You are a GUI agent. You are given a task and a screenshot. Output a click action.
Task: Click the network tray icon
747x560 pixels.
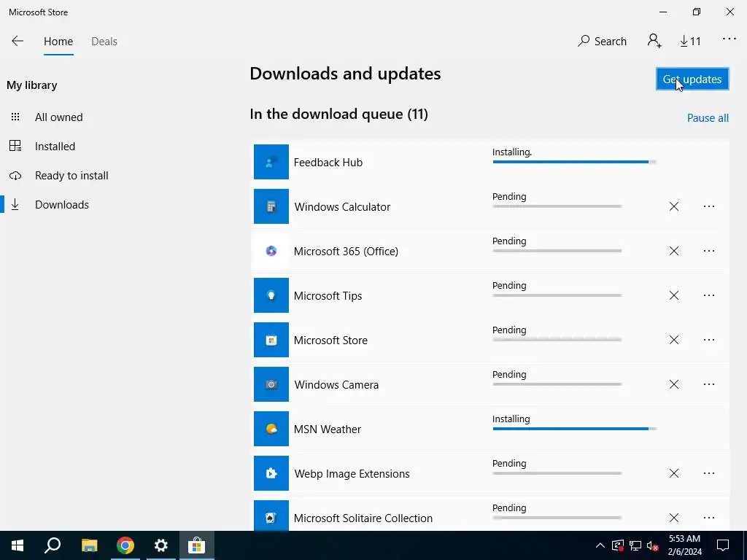coord(635,545)
